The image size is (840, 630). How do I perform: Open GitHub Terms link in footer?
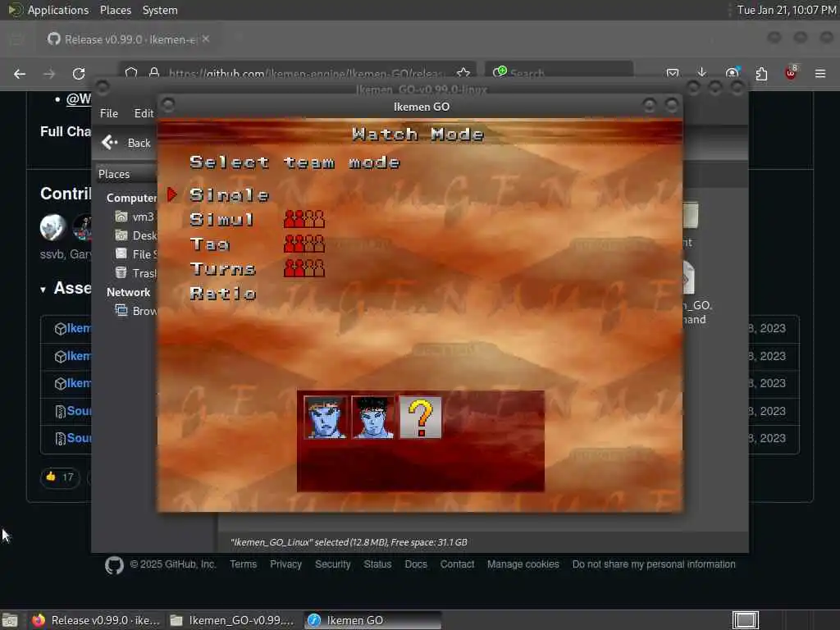click(x=243, y=564)
